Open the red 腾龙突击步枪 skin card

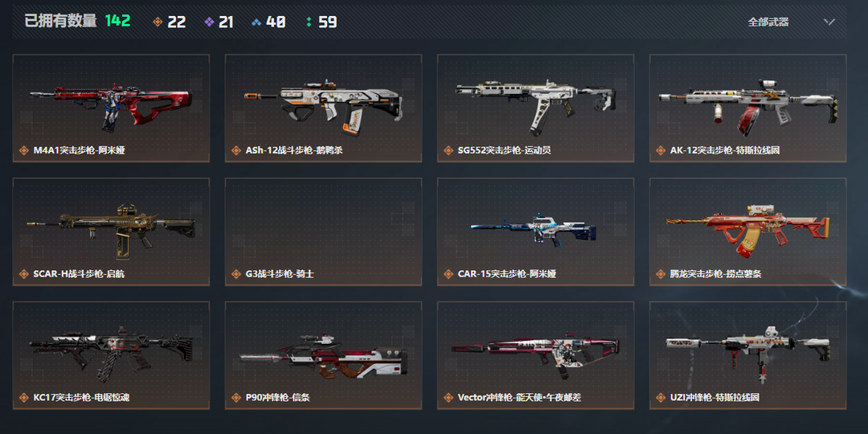748,231
